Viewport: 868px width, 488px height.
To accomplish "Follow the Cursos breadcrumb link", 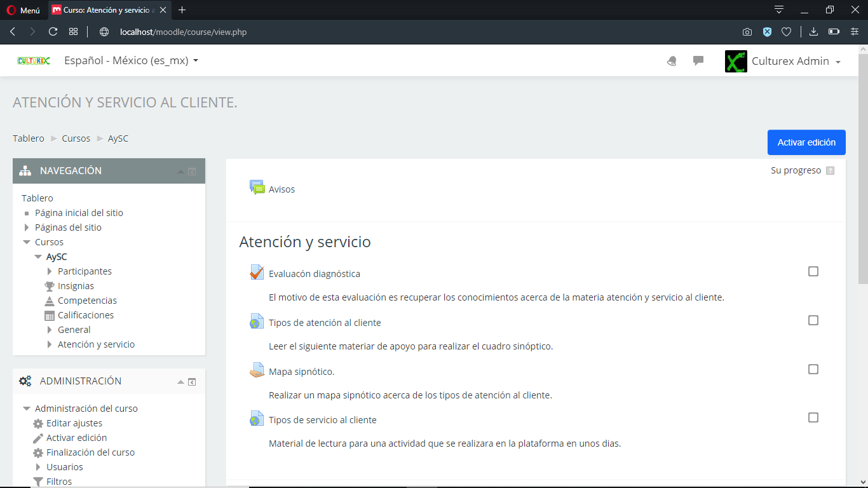I will [x=76, y=139].
